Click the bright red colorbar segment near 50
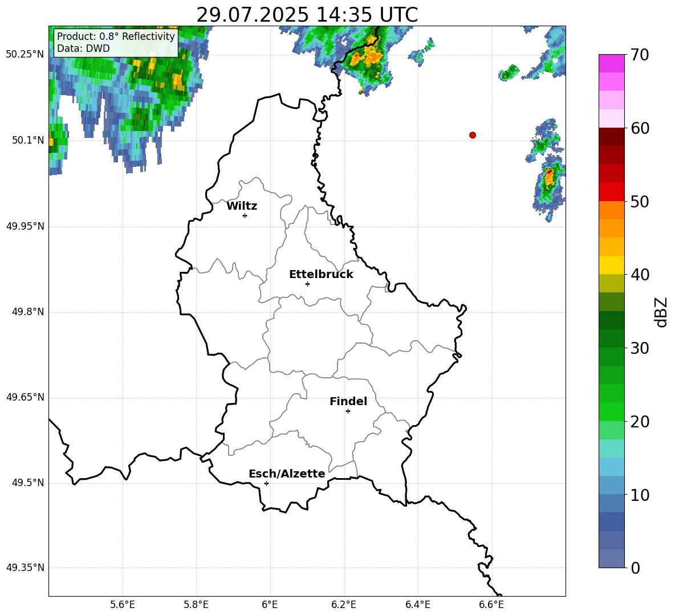Viewport: 675px width, 616px height. (611, 192)
